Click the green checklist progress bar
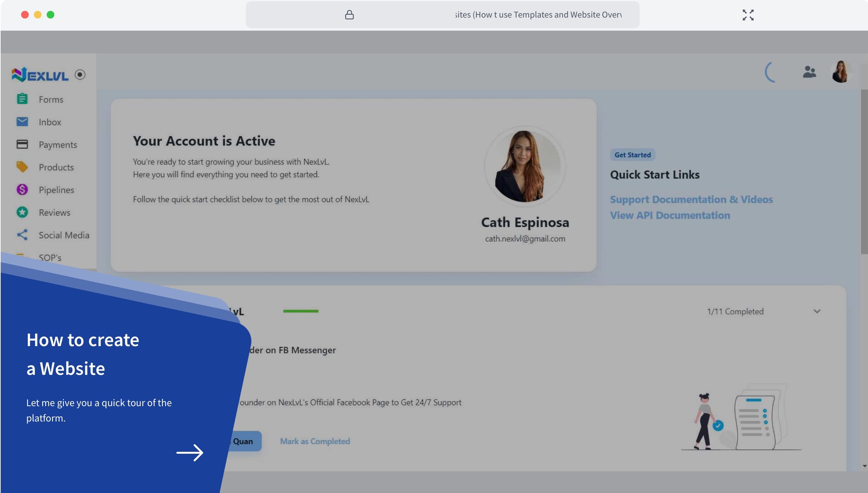Screen dimensions: 868x493 [x=300, y=311]
